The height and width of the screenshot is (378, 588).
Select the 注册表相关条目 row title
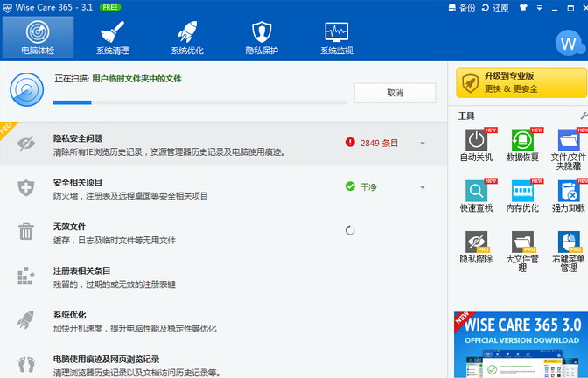click(81, 270)
